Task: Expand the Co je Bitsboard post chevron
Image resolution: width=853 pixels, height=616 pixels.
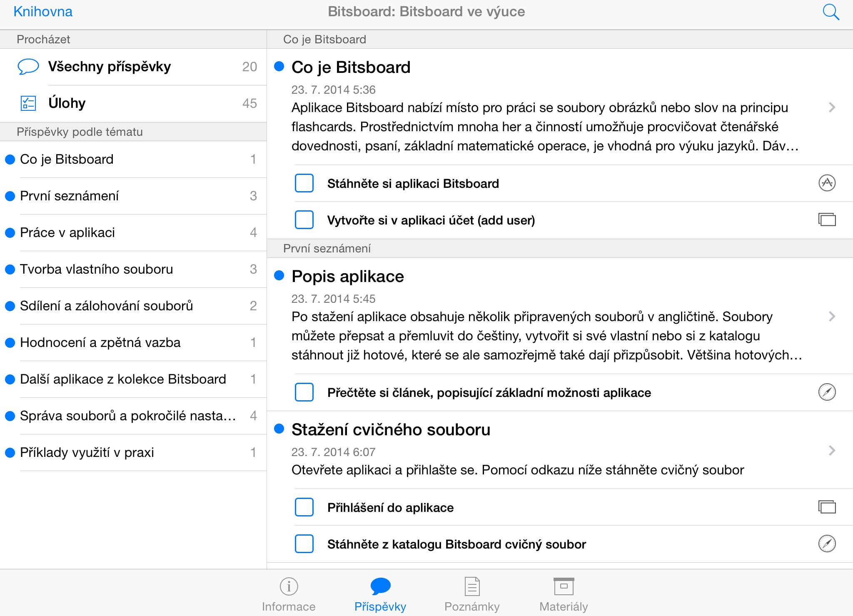Action: [x=832, y=107]
